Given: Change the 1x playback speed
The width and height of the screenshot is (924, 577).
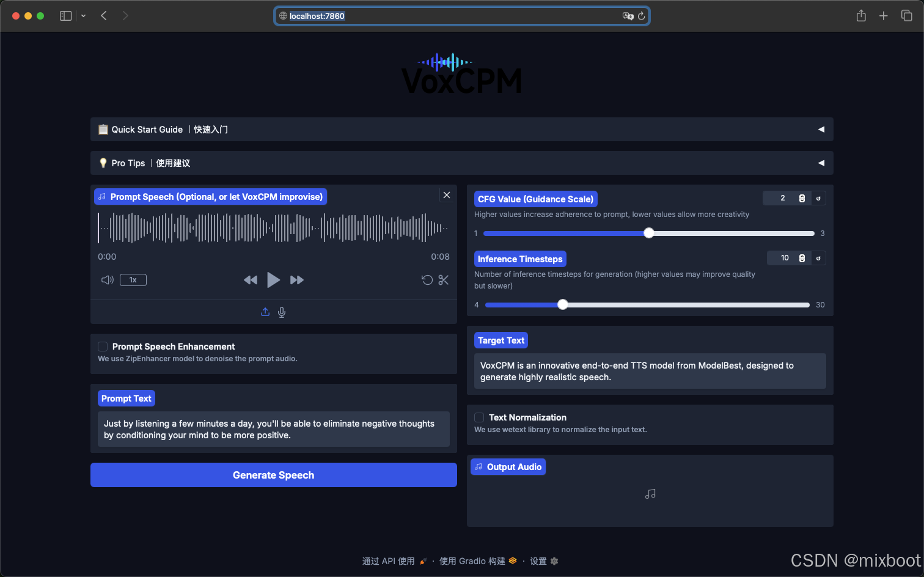Looking at the screenshot, I should point(133,280).
